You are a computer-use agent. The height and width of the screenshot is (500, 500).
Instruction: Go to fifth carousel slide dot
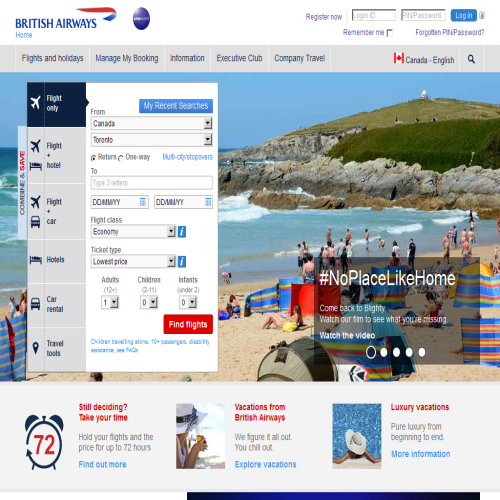(422, 352)
